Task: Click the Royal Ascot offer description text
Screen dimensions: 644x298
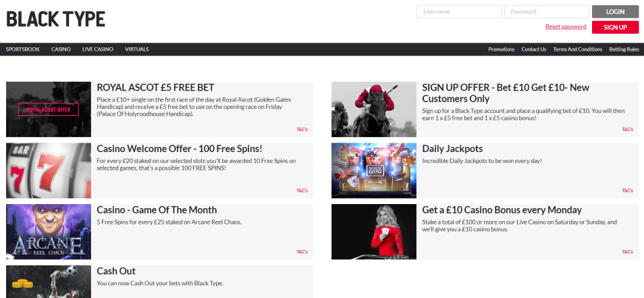Action: tap(194, 107)
